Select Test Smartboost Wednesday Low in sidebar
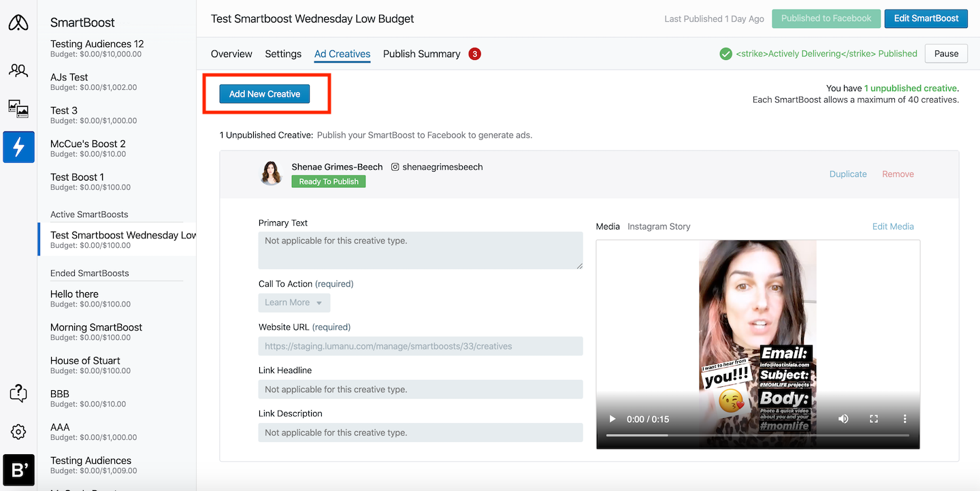The image size is (980, 491). (x=117, y=240)
